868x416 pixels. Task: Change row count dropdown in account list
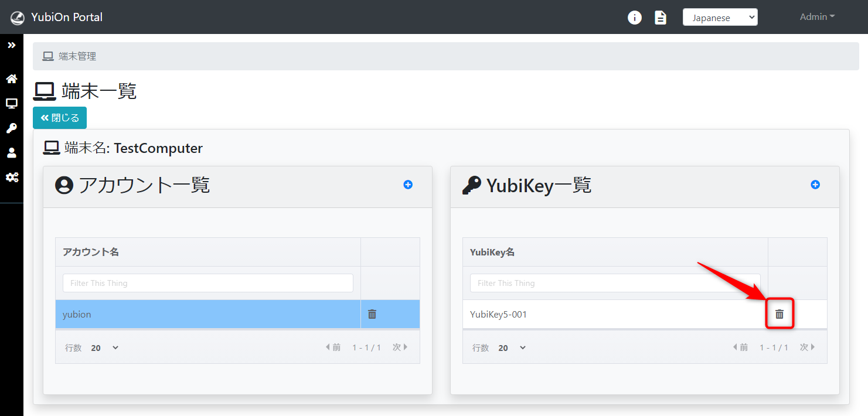coord(105,348)
